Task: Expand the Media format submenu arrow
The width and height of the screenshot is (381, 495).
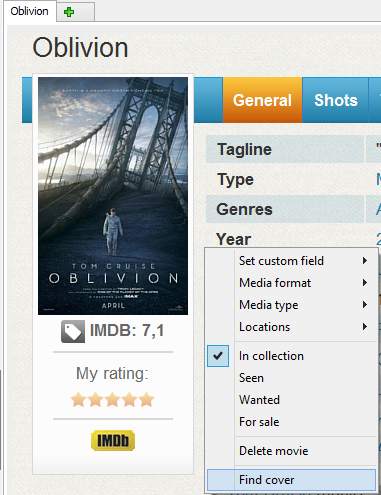Action: tap(365, 283)
